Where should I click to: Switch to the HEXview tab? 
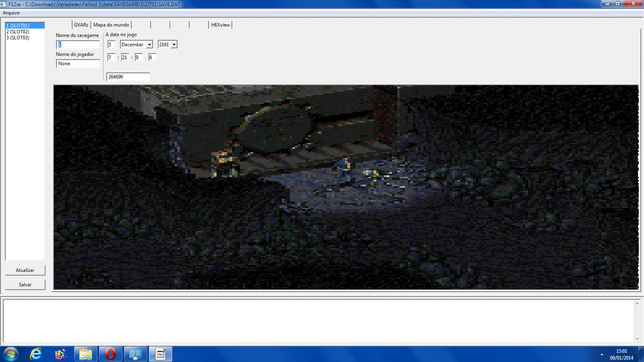pyautogui.click(x=221, y=25)
